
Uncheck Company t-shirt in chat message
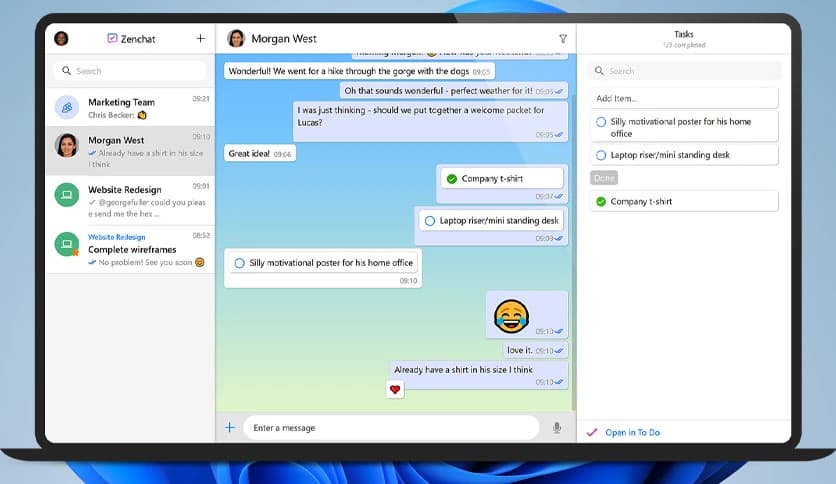[x=452, y=179]
